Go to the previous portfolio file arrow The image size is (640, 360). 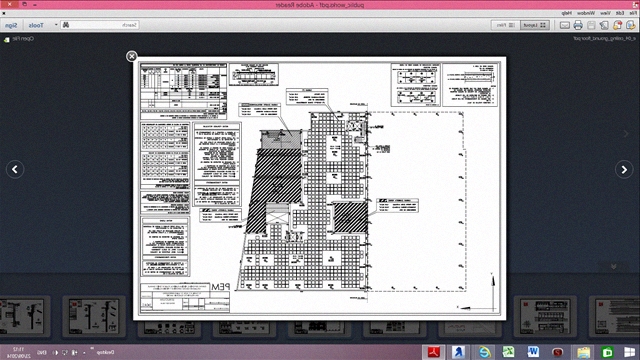coord(15,169)
